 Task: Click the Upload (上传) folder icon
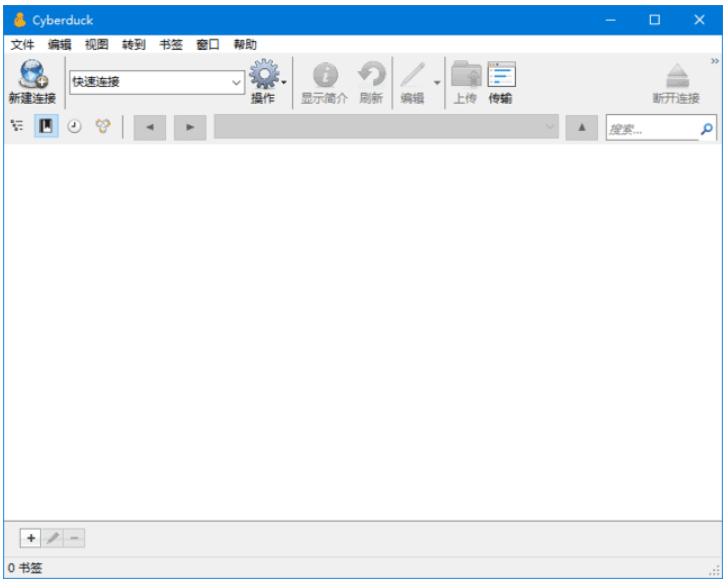[x=466, y=74]
